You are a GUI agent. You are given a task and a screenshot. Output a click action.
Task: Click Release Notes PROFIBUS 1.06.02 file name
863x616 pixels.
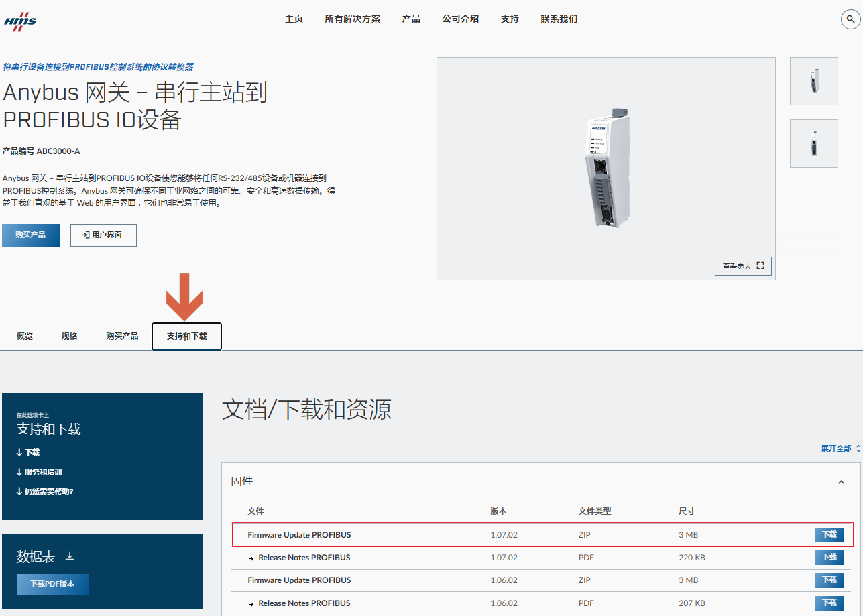(304, 603)
